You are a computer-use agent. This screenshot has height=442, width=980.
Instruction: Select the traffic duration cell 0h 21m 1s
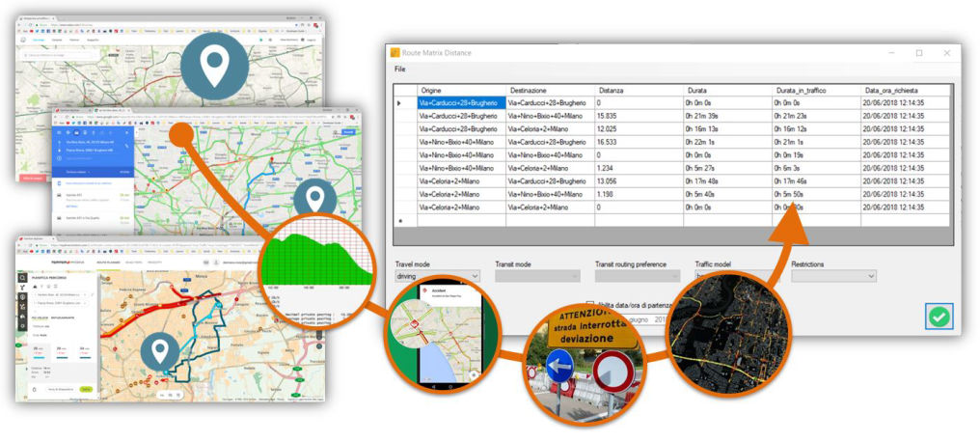coord(816,142)
